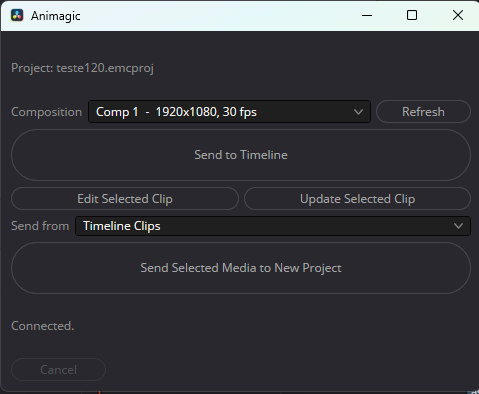
Task: Click Send Selected Media to New Project
Action: point(241,268)
